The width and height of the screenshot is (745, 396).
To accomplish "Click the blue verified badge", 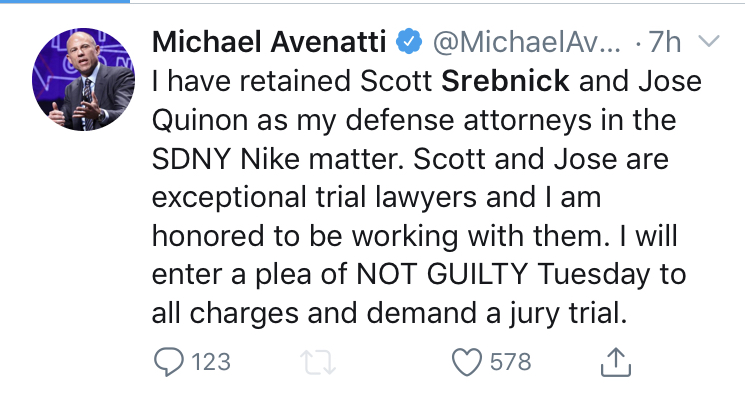I will [409, 41].
